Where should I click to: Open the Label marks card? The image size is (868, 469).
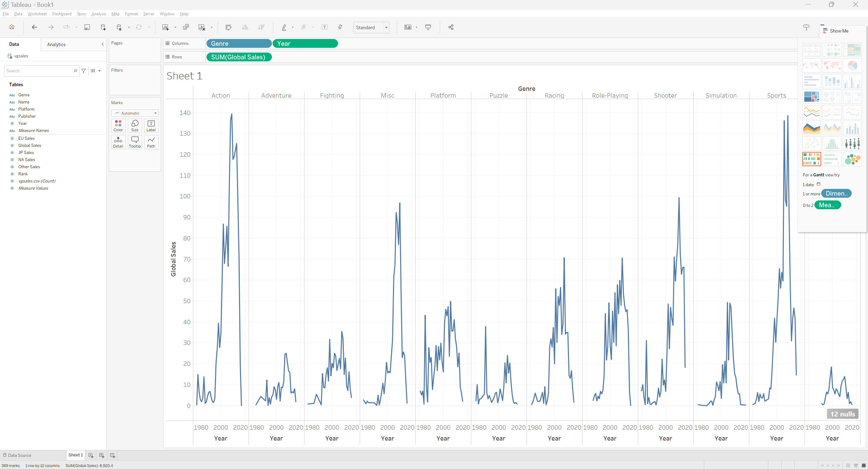pos(151,126)
